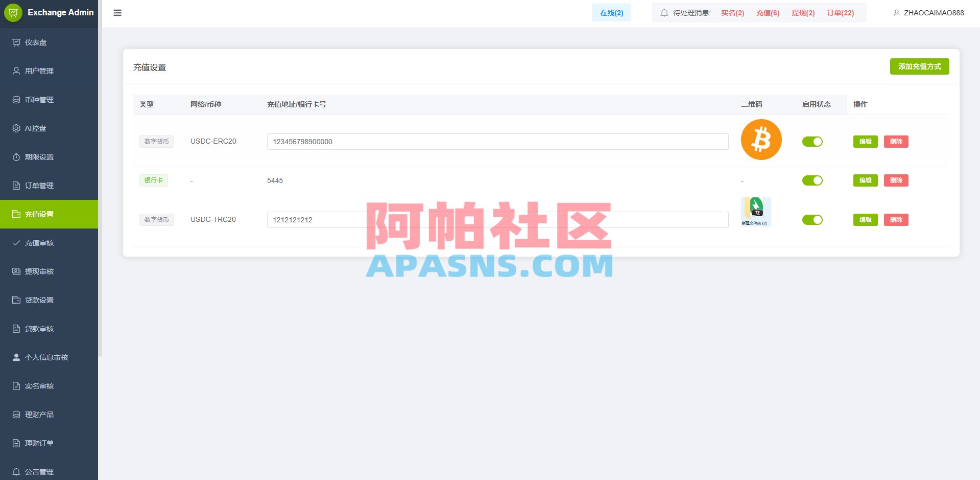Click the Exchange Admin logo icon
980x480 pixels.
[13, 13]
